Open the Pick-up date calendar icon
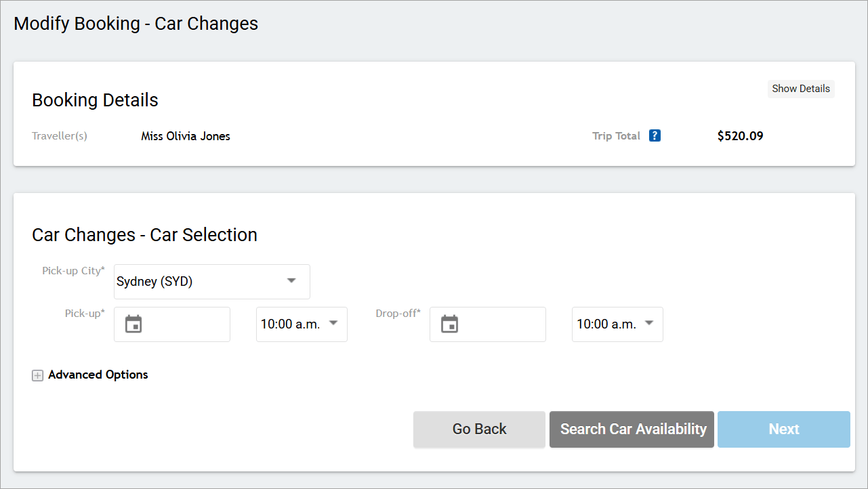 (133, 324)
